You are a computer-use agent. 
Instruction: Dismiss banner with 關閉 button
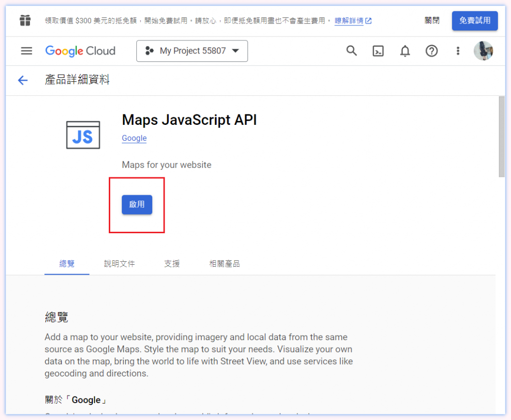[x=432, y=20]
